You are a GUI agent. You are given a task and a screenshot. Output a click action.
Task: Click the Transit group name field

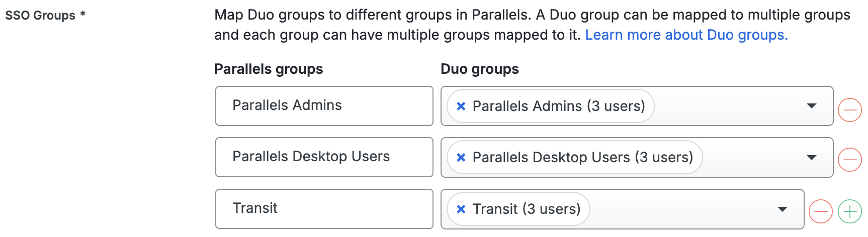point(324,209)
